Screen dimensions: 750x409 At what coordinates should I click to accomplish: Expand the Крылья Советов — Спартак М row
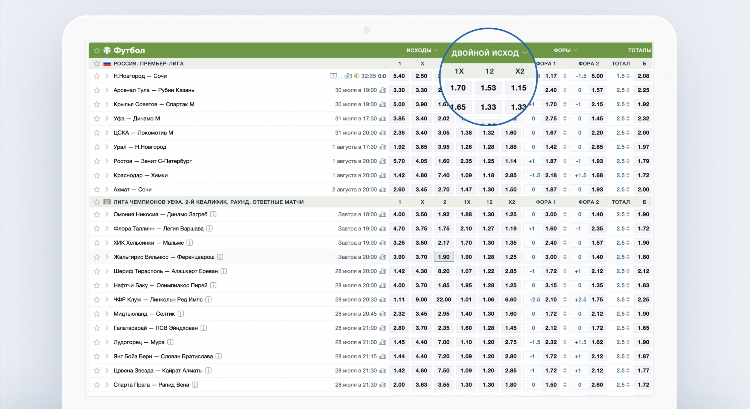coord(107,104)
